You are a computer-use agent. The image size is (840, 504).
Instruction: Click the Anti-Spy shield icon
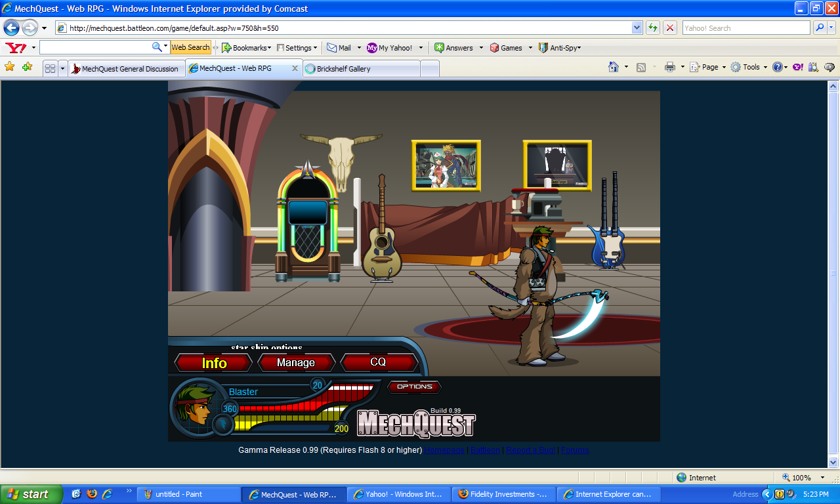pos(543,48)
